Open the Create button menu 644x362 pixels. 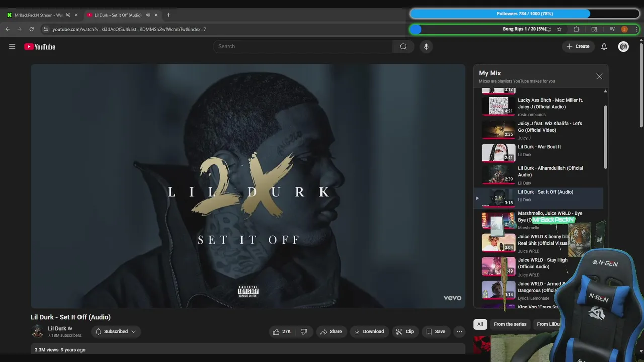click(578, 46)
